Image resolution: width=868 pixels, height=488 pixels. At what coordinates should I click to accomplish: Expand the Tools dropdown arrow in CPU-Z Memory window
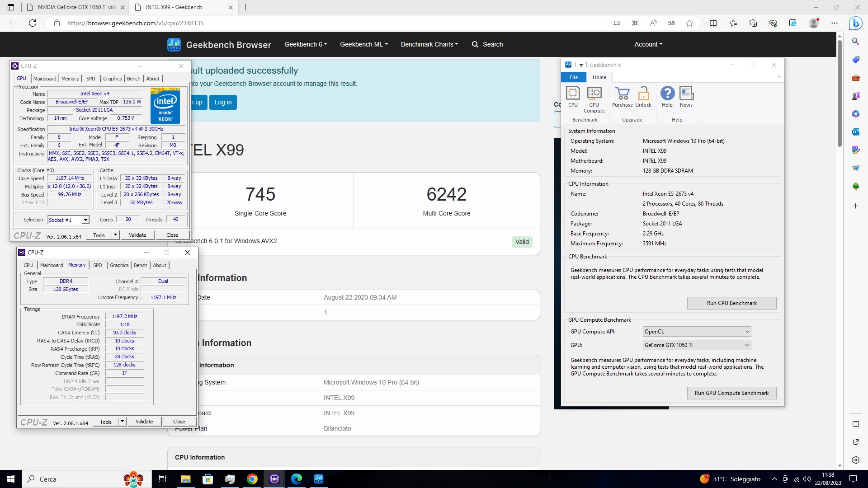tap(122, 422)
